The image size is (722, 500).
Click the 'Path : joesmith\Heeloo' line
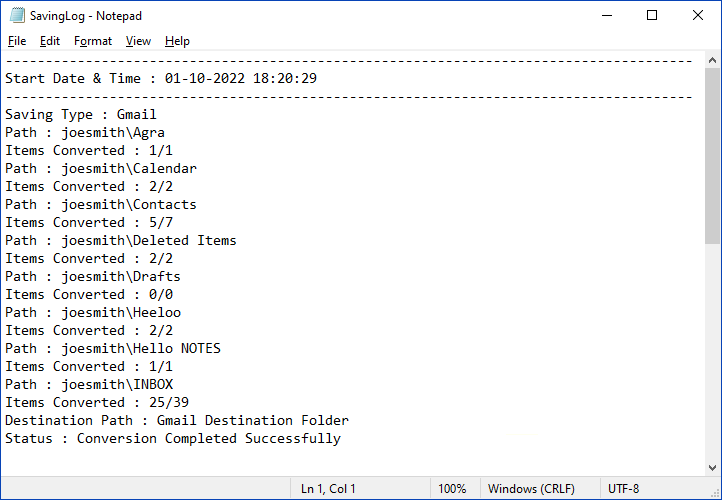(x=93, y=312)
